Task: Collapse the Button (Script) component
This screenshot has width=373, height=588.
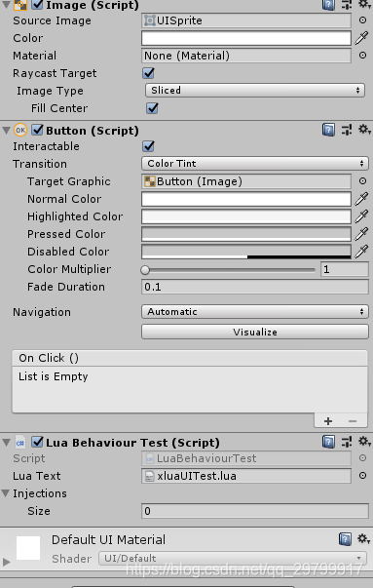Action: pyautogui.click(x=6, y=131)
